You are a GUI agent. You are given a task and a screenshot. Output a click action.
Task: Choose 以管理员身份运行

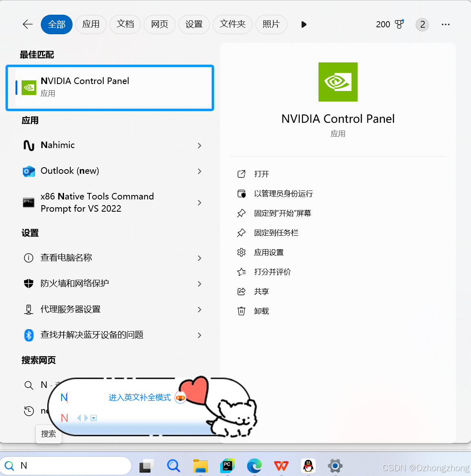pos(283,194)
